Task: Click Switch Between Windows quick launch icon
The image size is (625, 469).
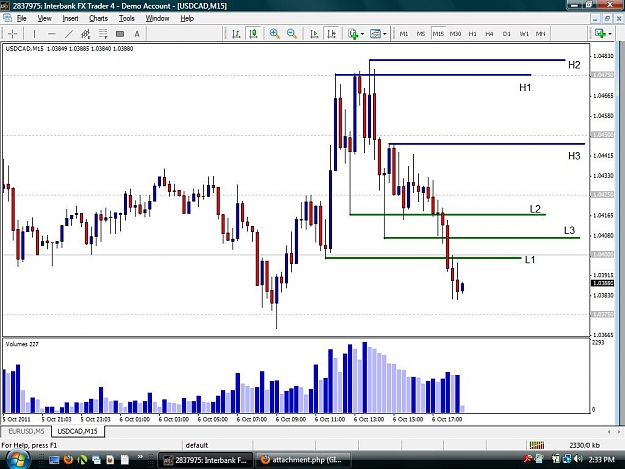Action: [96, 460]
